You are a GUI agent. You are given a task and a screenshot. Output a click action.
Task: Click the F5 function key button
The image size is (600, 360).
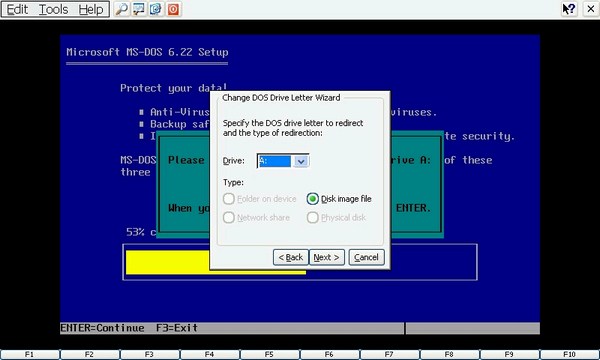point(269,355)
